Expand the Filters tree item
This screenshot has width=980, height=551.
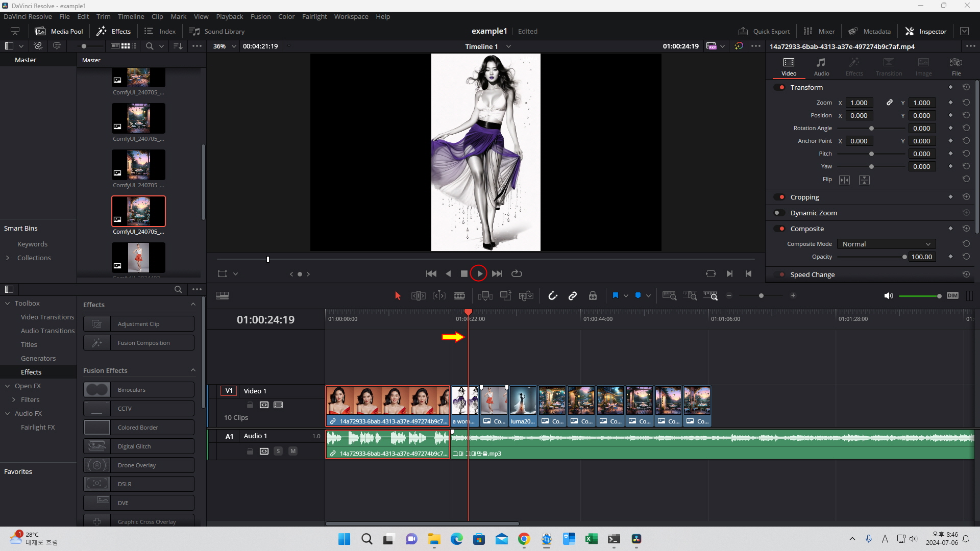coord(14,400)
